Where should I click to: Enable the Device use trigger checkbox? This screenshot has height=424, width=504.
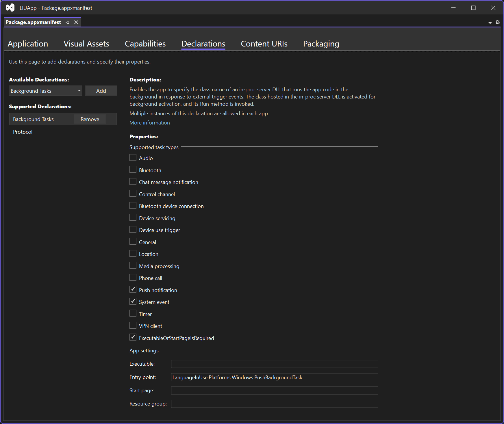pos(133,230)
